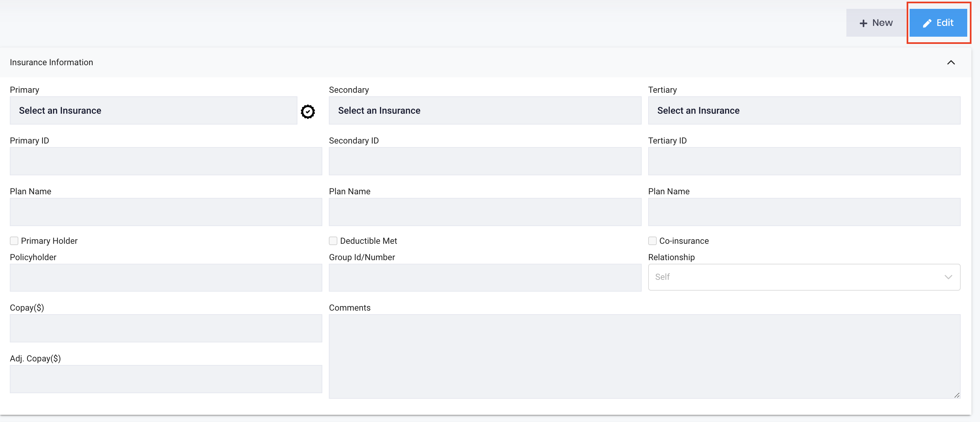Open the Relationship dropdown showing Self
This screenshot has height=422, width=980.
[x=803, y=277]
